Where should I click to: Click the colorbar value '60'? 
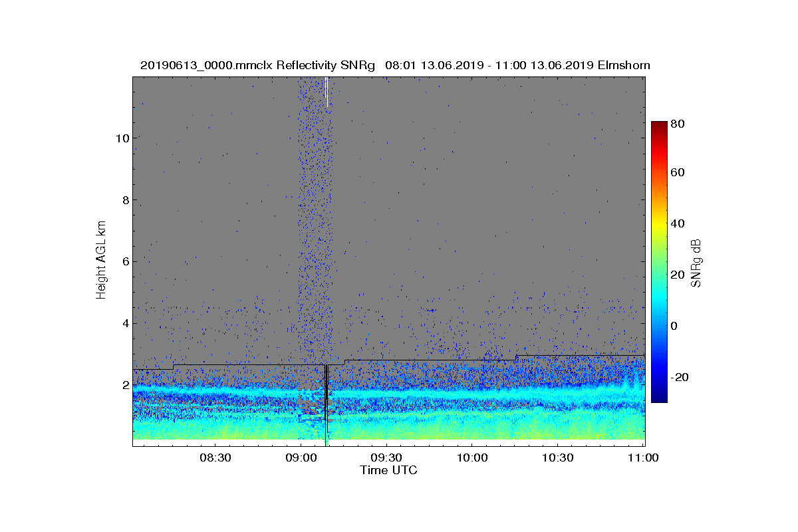[678, 173]
